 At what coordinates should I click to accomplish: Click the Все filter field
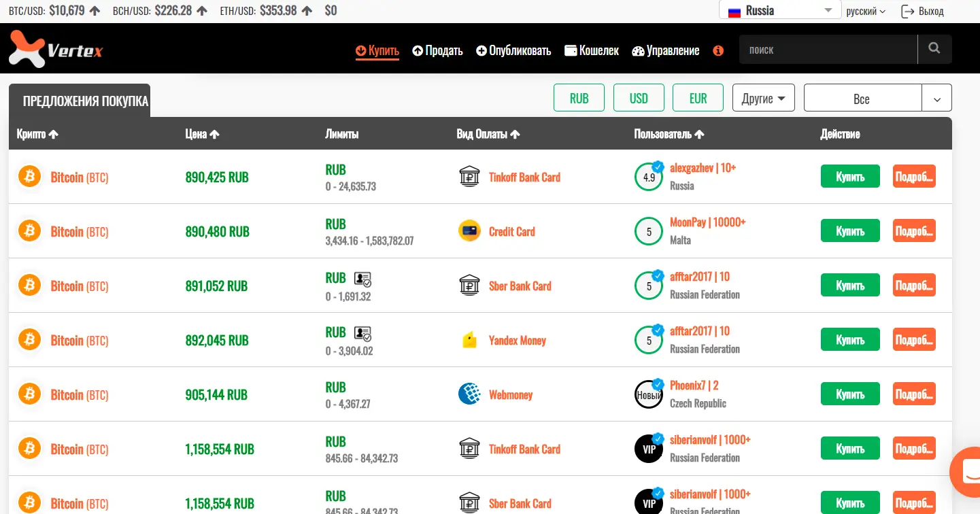click(x=862, y=99)
